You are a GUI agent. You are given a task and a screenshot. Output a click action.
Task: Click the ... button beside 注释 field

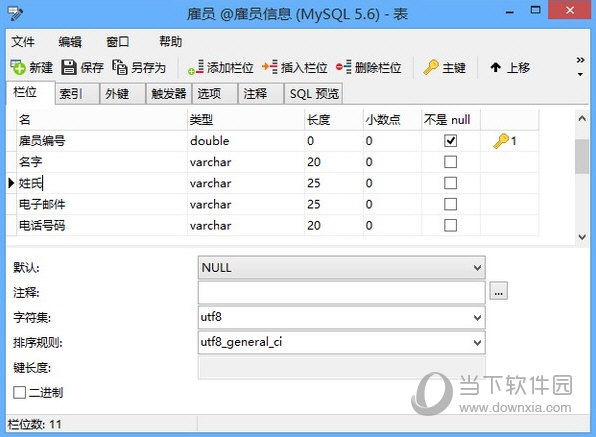click(x=498, y=291)
